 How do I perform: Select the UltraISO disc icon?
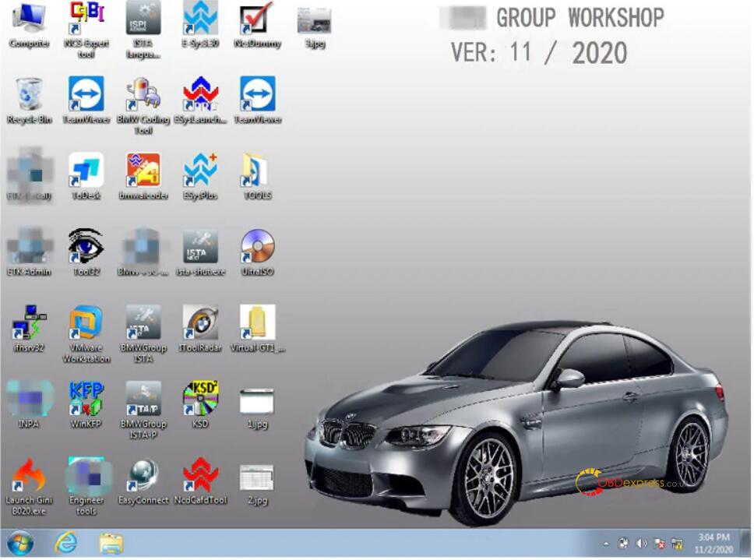(257, 246)
